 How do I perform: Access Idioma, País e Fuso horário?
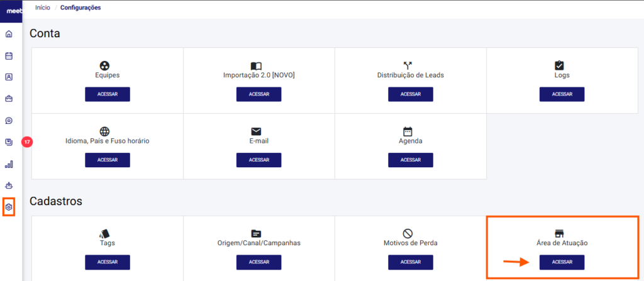coord(108,160)
